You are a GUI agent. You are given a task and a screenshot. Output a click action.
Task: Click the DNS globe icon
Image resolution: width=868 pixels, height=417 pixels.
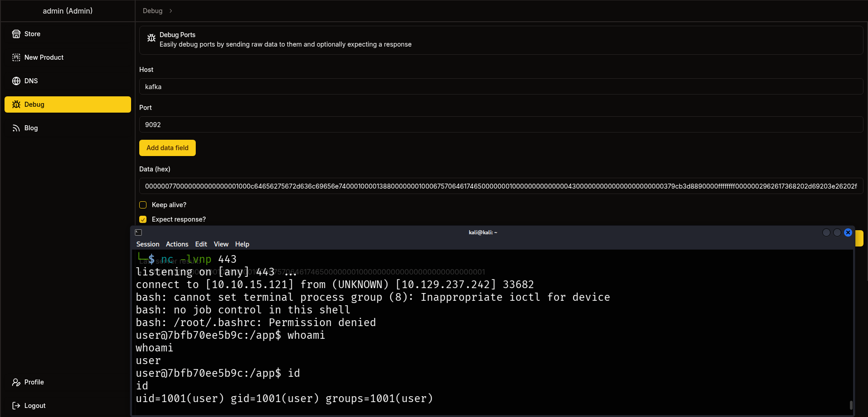[16, 81]
